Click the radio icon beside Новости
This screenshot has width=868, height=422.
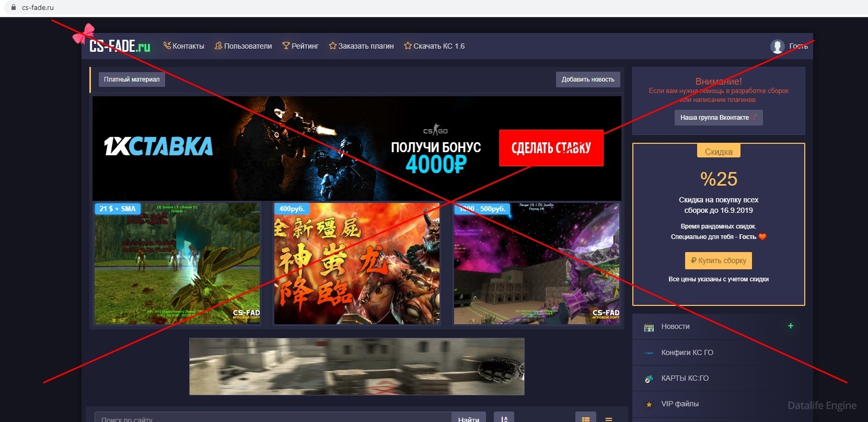649,327
